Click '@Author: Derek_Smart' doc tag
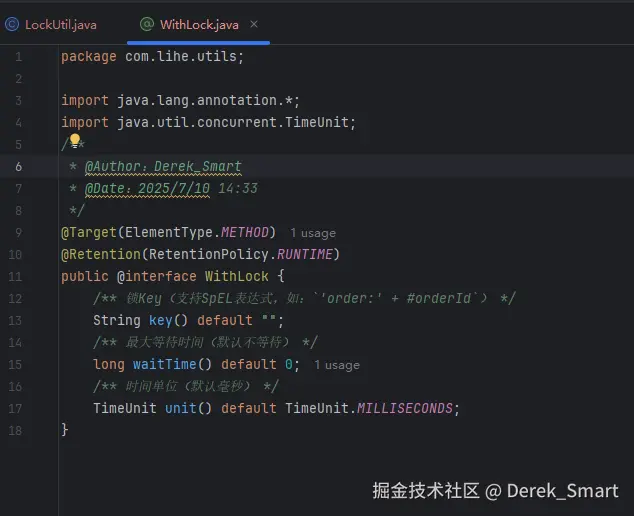The width and height of the screenshot is (634, 516). [163, 166]
